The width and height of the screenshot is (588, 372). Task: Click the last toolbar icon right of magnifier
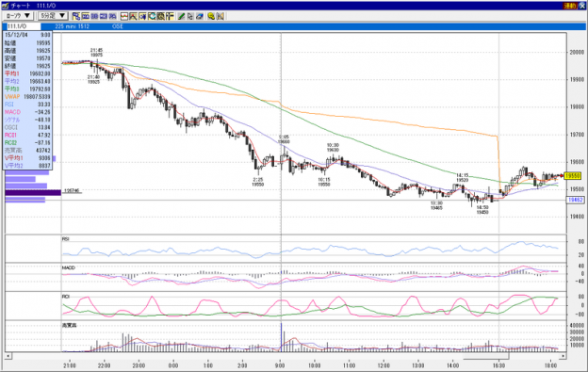point(220,16)
